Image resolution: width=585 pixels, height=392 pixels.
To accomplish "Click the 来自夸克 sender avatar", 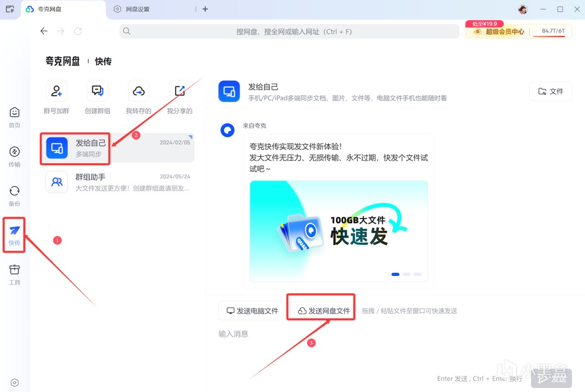I will click(x=227, y=130).
